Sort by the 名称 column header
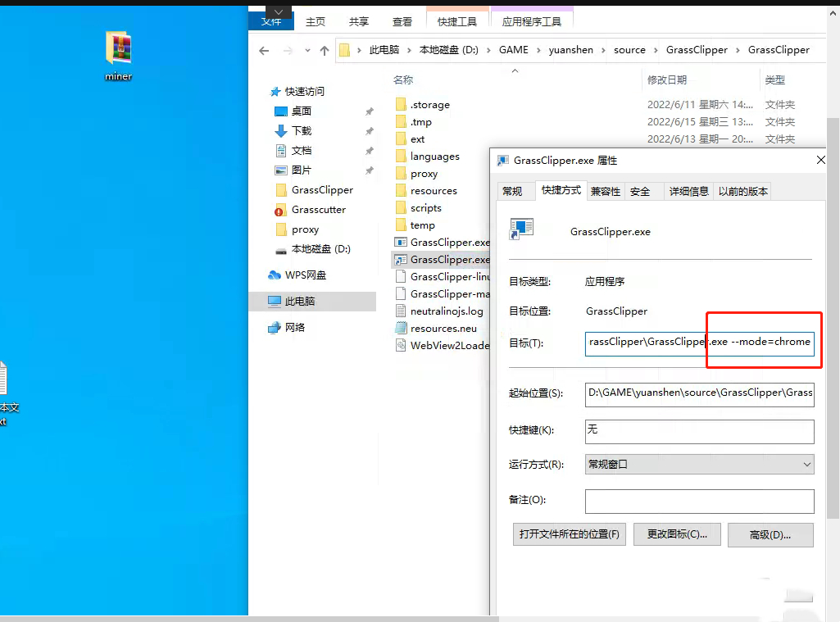The width and height of the screenshot is (840, 622). 403,79
